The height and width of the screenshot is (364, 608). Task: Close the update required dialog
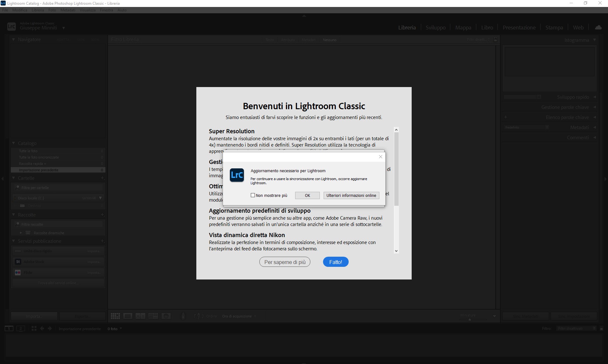pos(380,157)
